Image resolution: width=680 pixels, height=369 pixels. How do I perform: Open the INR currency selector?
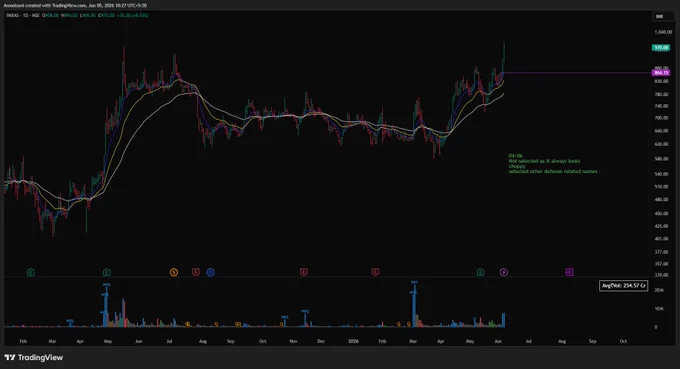click(663, 16)
